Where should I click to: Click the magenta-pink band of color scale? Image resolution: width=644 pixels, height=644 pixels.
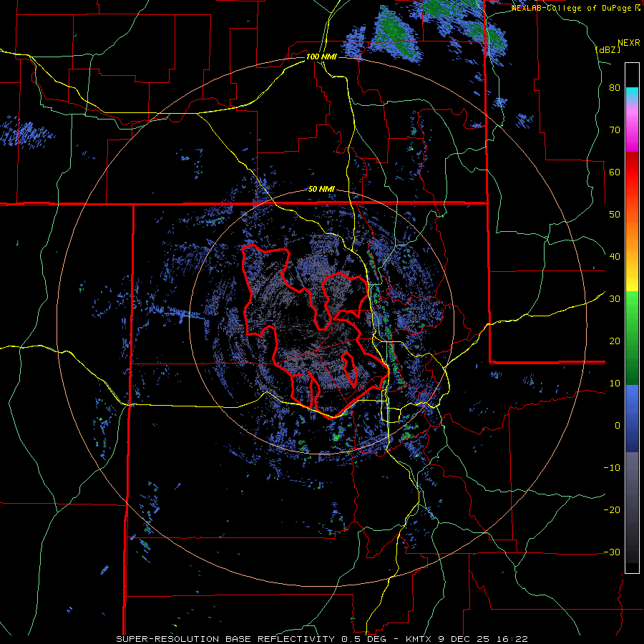pyautogui.click(x=632, y=127)
